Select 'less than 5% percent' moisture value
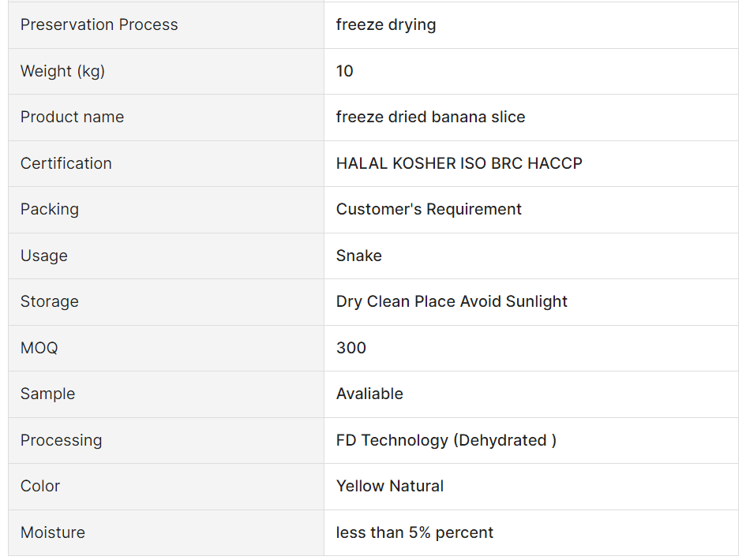 coord(414,533)
